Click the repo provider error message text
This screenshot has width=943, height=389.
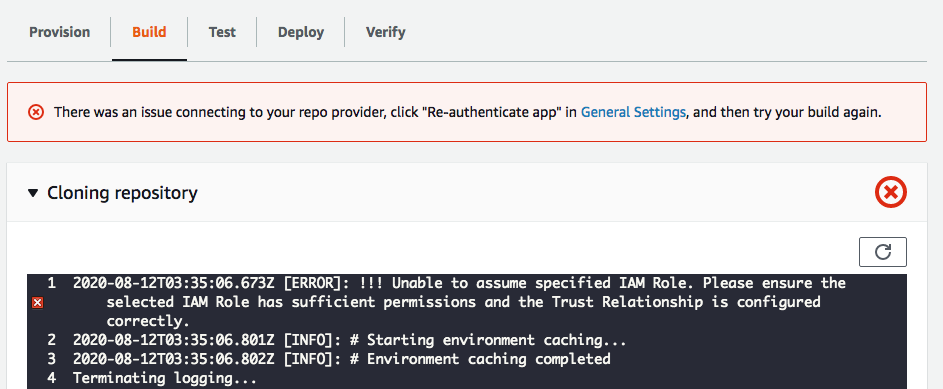point(468,112)
